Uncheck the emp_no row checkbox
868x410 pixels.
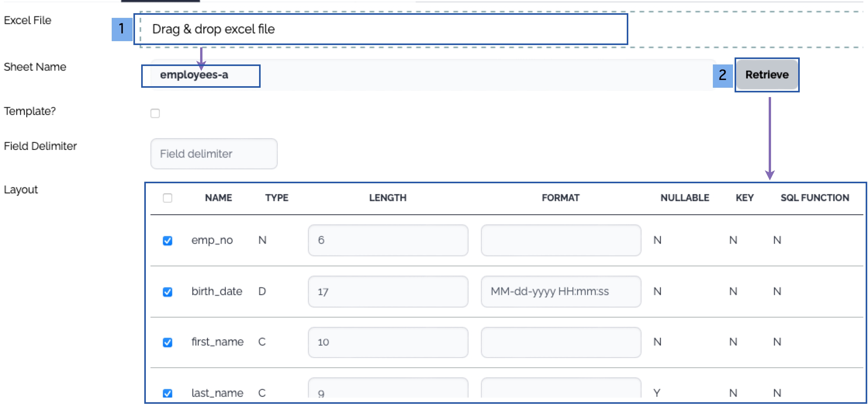point(168,241)
